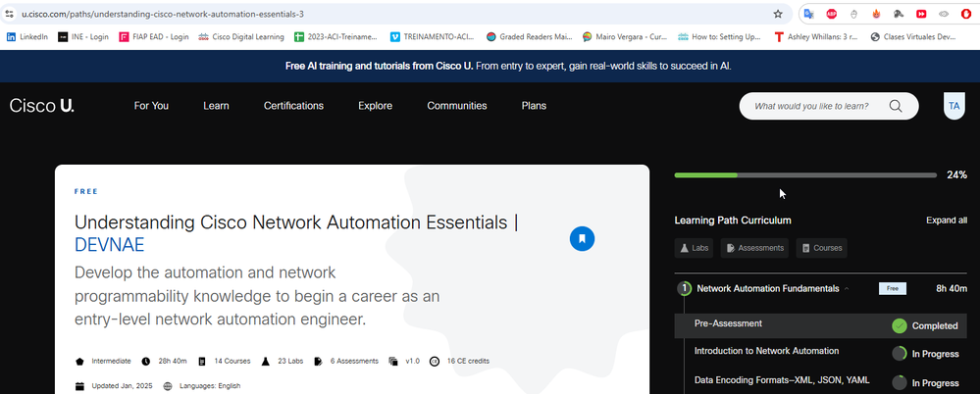This screenshot has width=980, height=394.
Task: Open the Communities menu
Action: coord(457,106)
